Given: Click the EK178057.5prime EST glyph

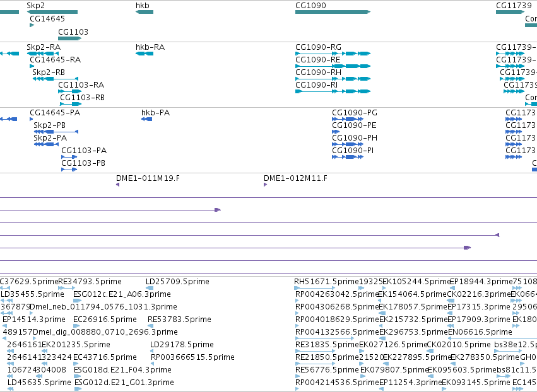Looking at the screenshot, I should tap(382, 313).
